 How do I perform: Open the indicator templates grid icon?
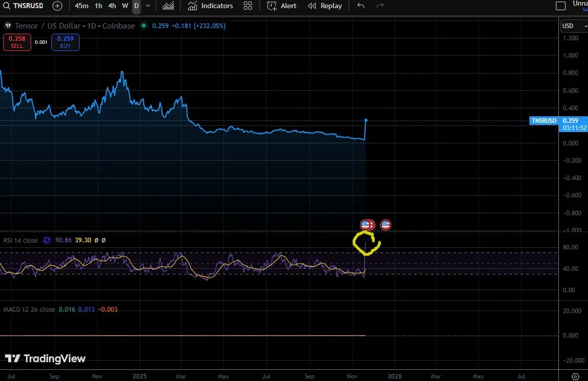(x=248, y=6)
